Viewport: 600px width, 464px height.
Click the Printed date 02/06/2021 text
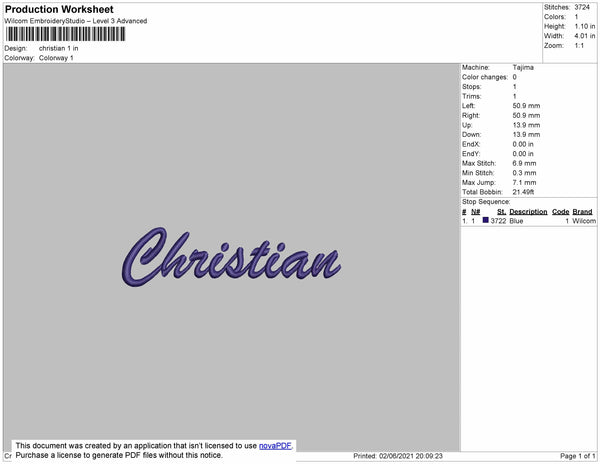click(x=398, y=456)
